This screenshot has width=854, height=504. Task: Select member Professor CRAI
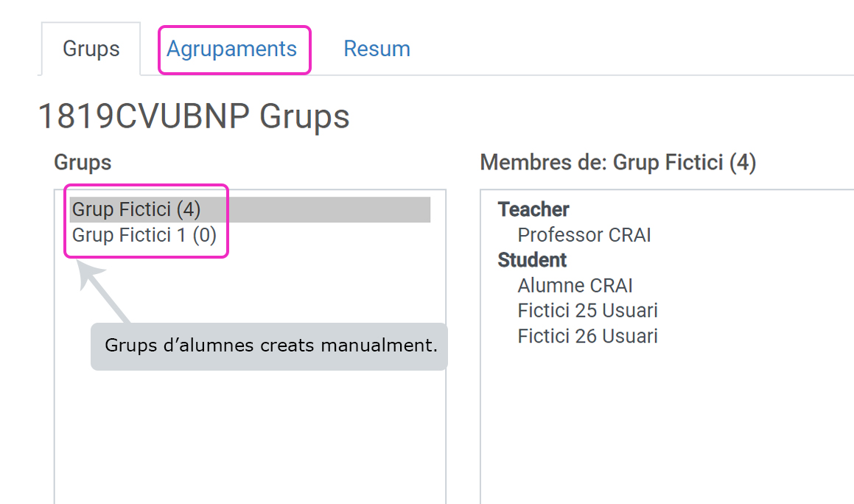coord(584,235)
